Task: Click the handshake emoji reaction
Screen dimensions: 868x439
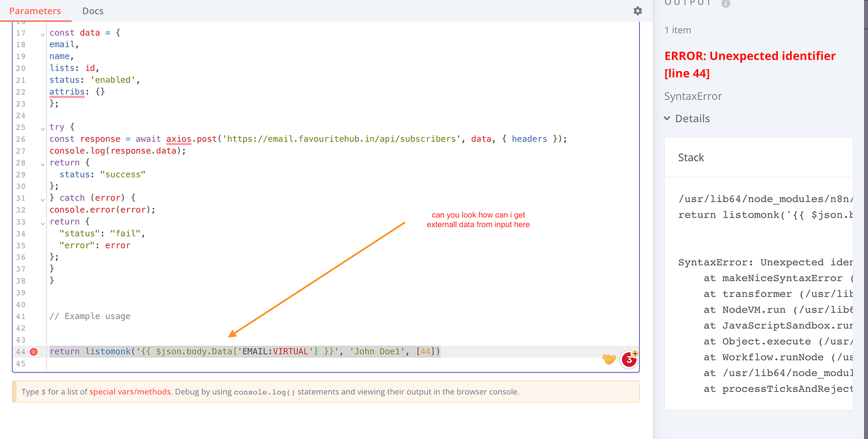Action: pyautogui.click(x=608, y=358)
